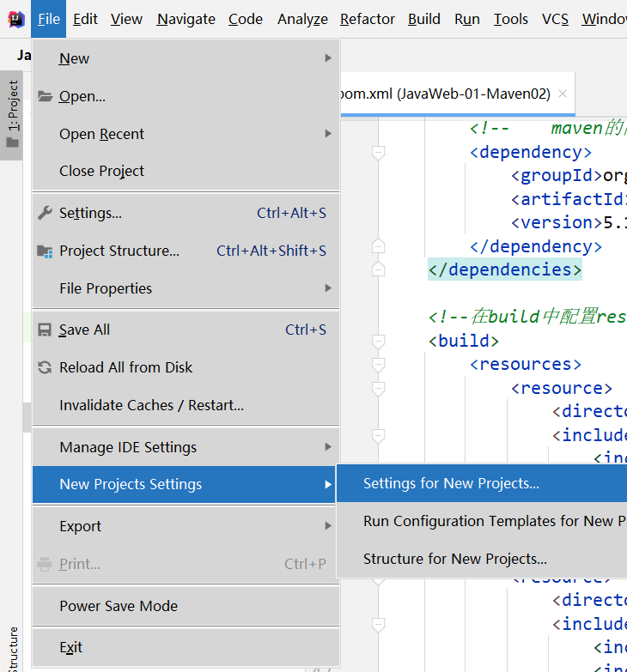
Task: Expand the Manage IDE Settings submenu
Action: pos(328,447)
